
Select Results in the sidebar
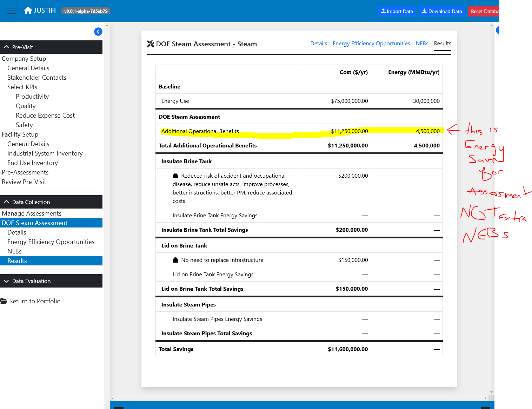pos(51,261)
